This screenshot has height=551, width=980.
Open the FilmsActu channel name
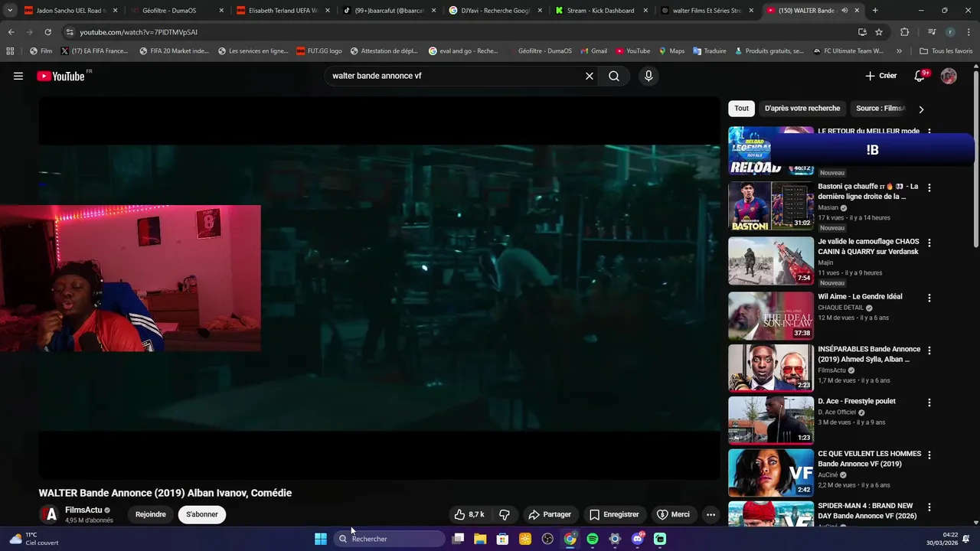(x=83, y=510)
